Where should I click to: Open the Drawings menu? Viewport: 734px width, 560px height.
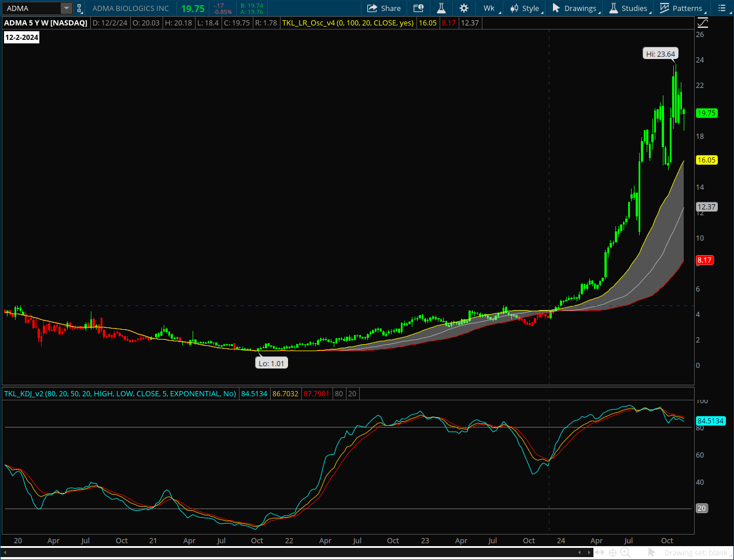tap(574, 8)
